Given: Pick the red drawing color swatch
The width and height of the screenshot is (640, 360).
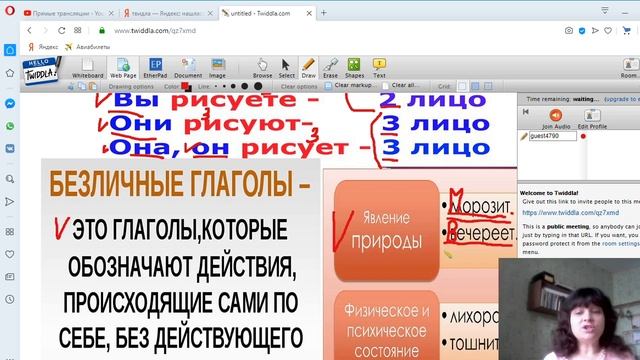Looking at the screenshot, I should tap(184, 85).
